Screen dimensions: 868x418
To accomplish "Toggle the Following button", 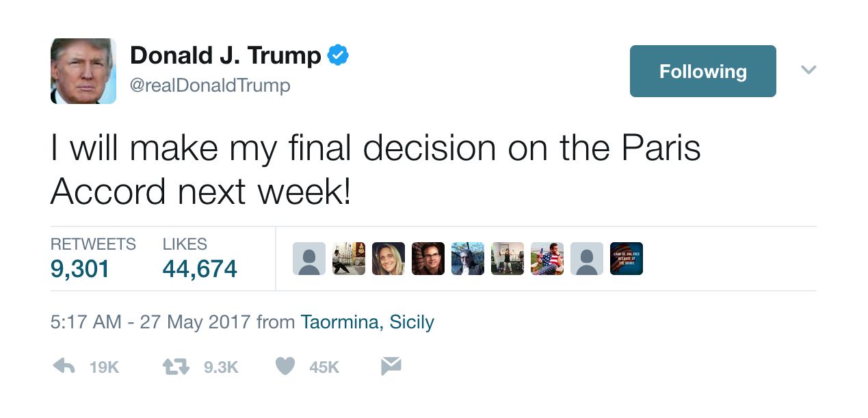I will pos(703,71).
